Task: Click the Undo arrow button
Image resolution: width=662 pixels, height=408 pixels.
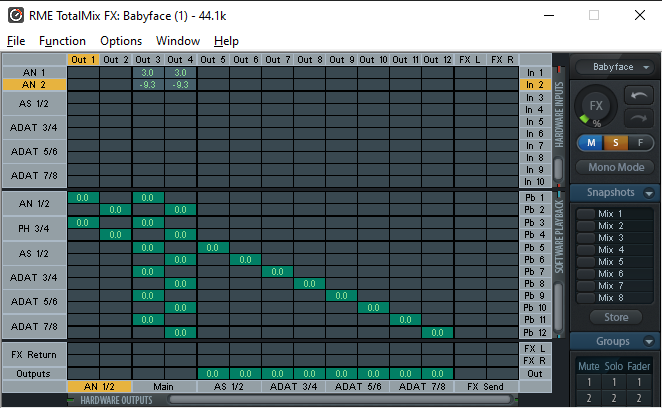Action: point(639,97)
